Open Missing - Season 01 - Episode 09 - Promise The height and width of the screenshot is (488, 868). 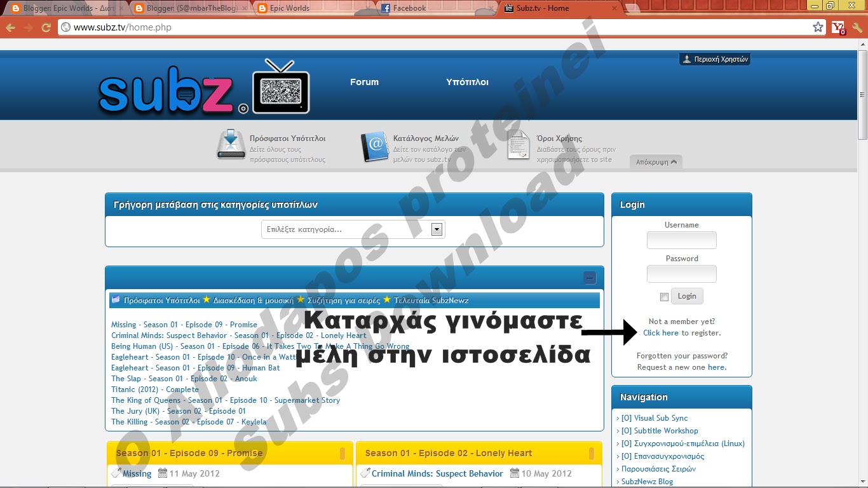pyautogui.click(x=184, y=325)
